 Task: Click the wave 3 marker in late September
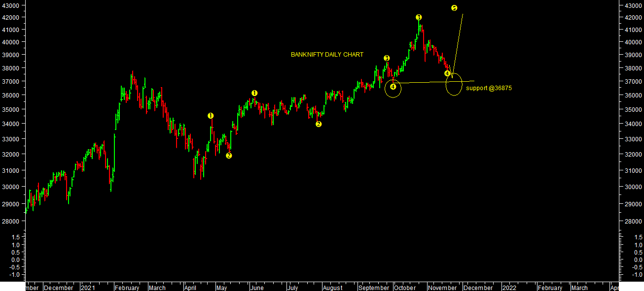click(387, 58)
